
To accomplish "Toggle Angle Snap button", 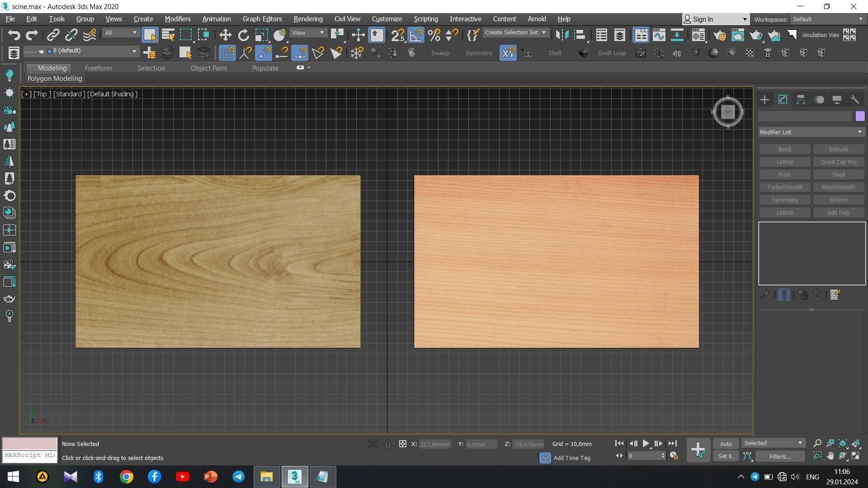I will tap(416, 35).
